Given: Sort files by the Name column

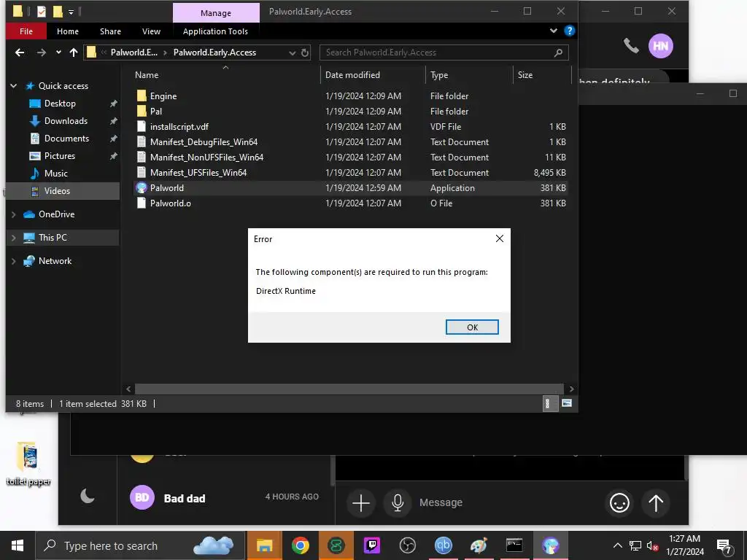Looking at the screenshot, I should click(x=146, y=75).
